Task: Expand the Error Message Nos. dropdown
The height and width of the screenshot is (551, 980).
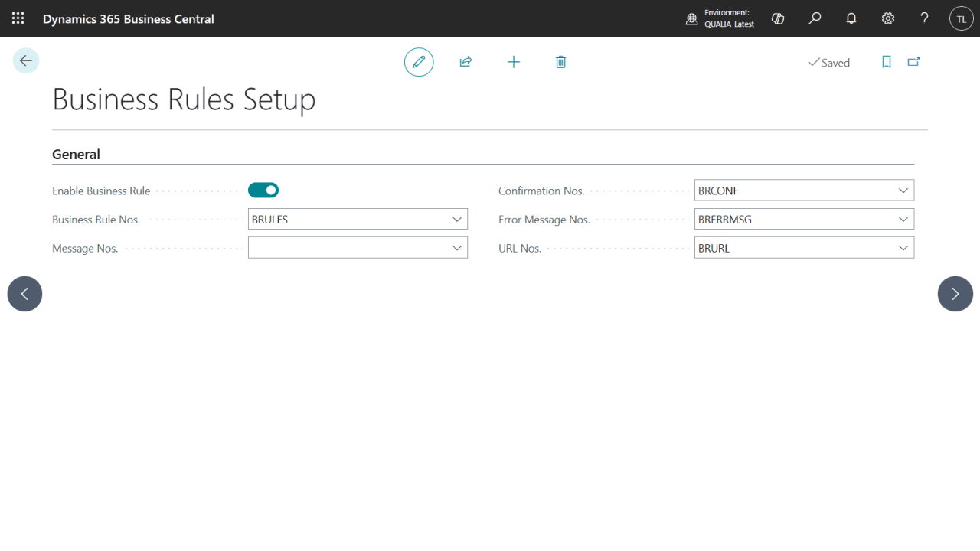Action: (903, 219)
